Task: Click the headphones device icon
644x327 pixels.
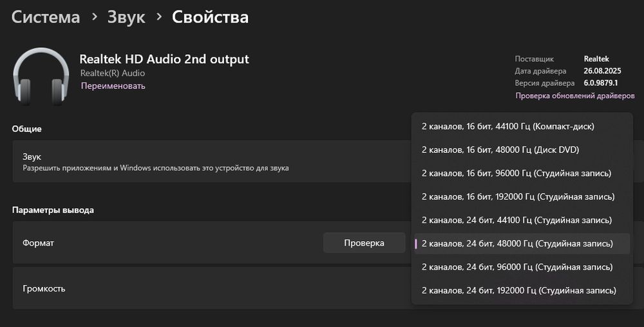Action: pos(41,75)
